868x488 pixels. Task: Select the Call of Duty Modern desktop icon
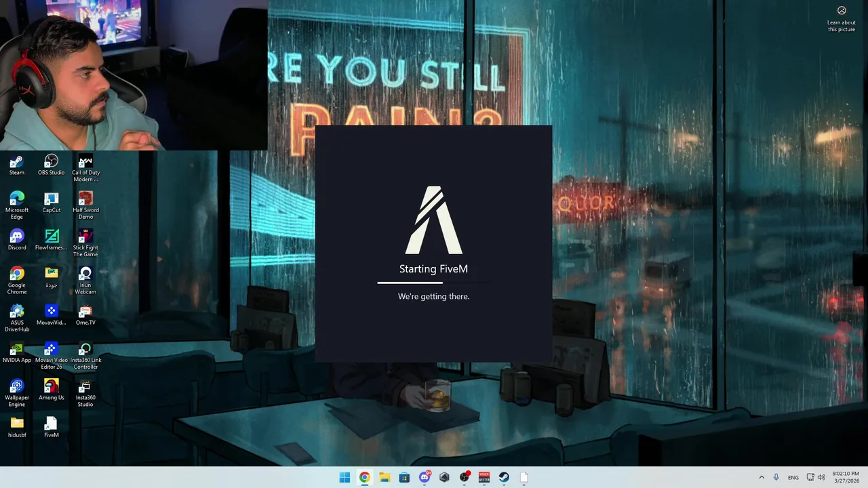[85, 168]
